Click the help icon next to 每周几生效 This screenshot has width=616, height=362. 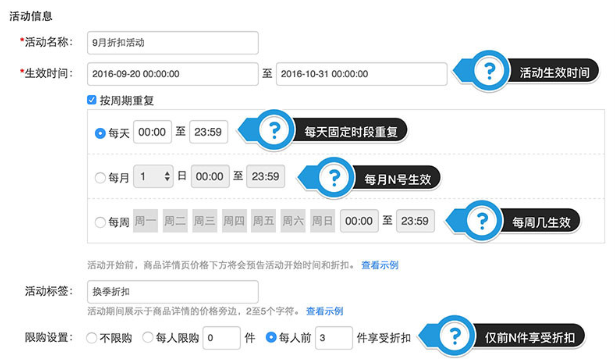(482, 221)
